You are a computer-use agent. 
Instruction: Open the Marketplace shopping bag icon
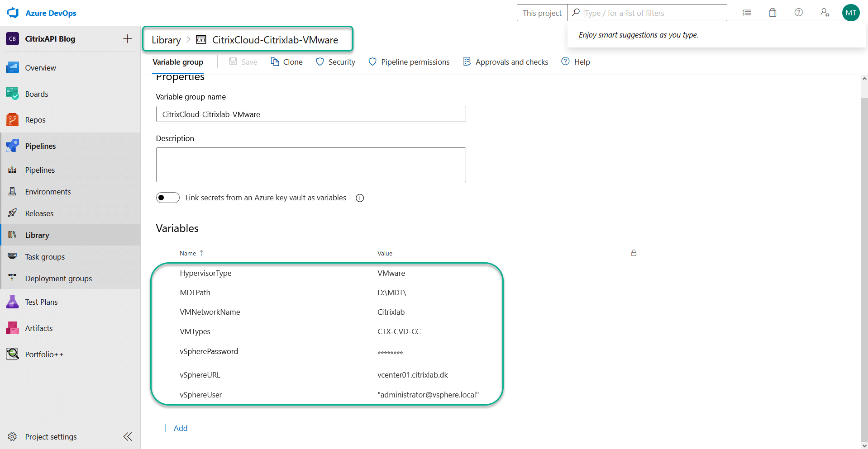(773, 13)
